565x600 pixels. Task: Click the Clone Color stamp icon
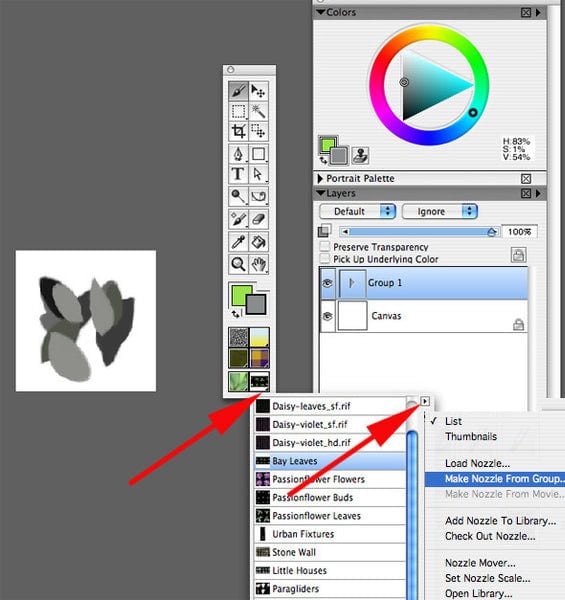tap(360, 155)
